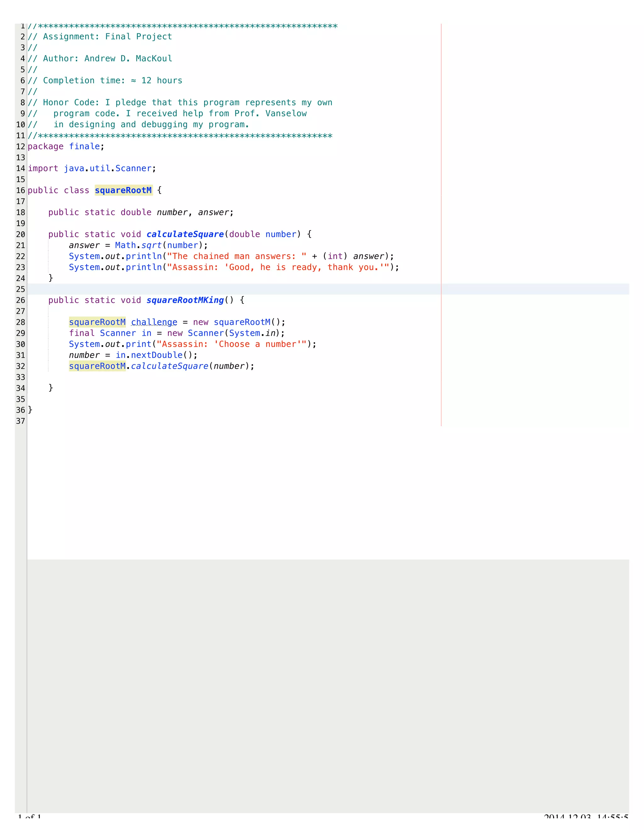Click the Honor Code comment on line 8
Viewport: 644px width, 833px height.
click(x=180, y=102)
